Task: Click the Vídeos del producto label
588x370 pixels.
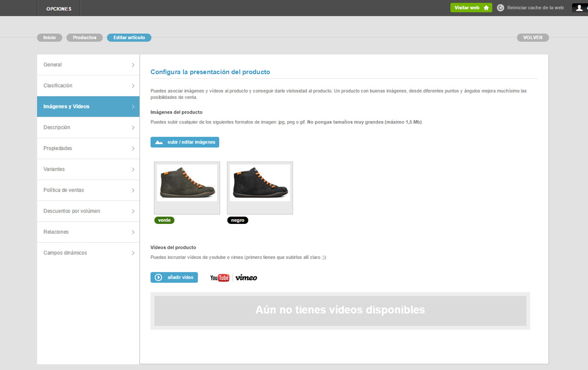Action: tap(173, 247)
